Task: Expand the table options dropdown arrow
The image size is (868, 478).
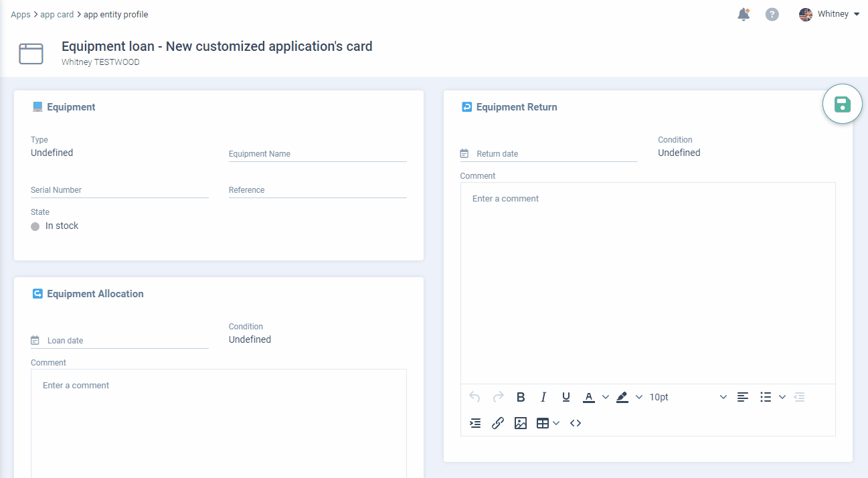Action: (556, 423)
